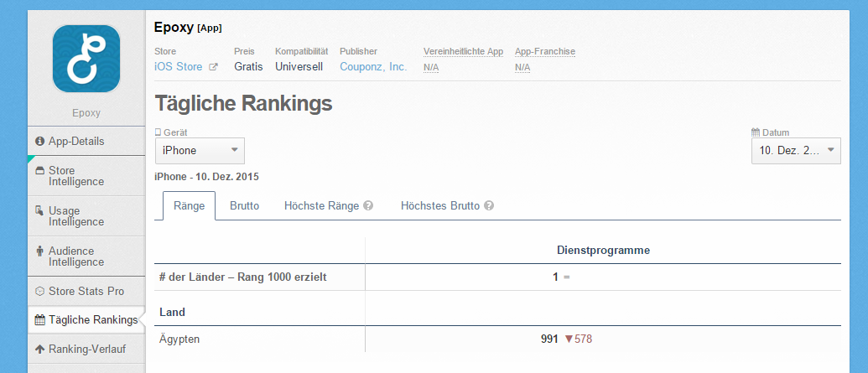Open App-Details in the sidebar
Image resolution: width=868 pixels, height=373 pixels.
[86, 141]
